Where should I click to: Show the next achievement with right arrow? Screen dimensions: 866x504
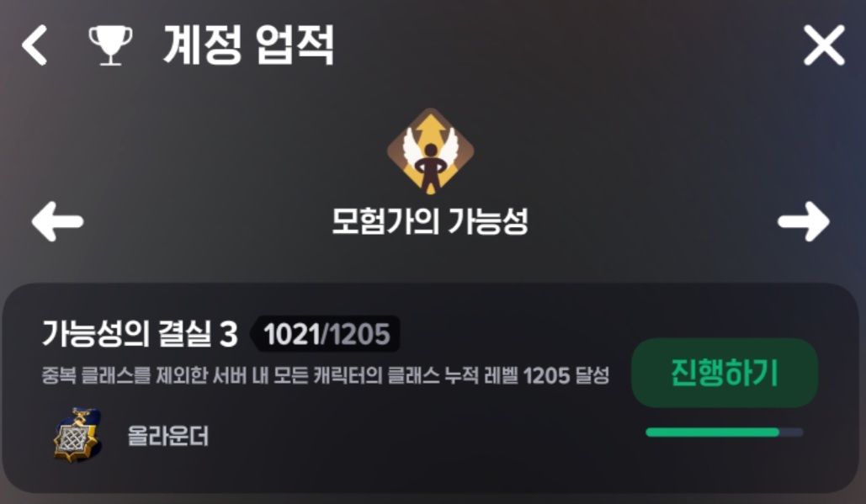(x=804, y=221)
